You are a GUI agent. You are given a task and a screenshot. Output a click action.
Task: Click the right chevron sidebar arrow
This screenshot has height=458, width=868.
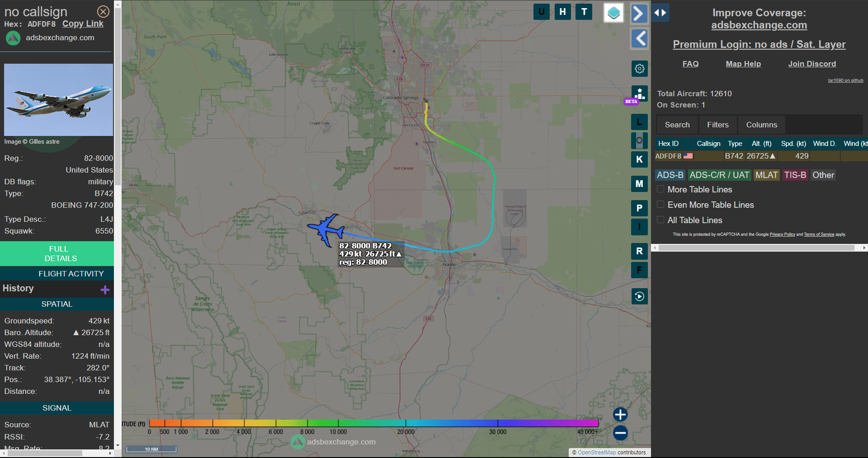click(639, 13)
